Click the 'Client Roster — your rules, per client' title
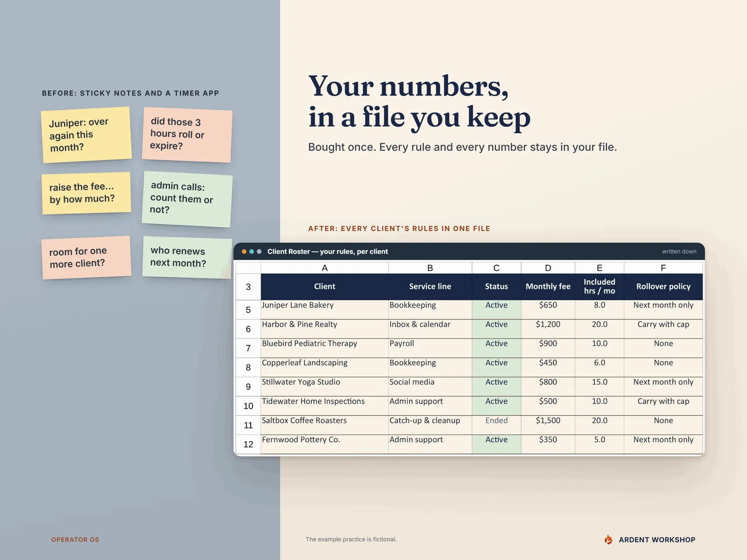This screenshot has width=747, height=560. click(x=327, y=252)
